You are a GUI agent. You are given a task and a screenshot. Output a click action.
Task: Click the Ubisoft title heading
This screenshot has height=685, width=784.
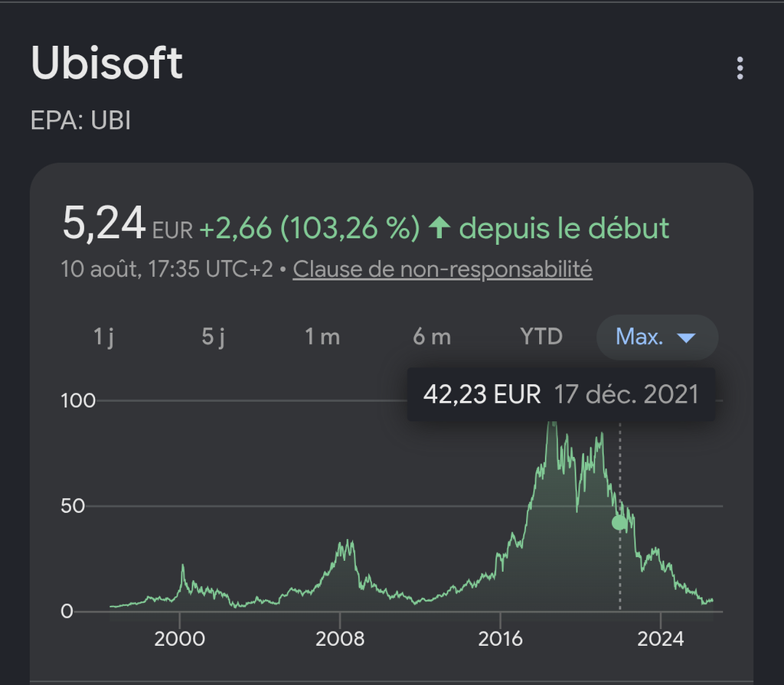tap(106, 63)
